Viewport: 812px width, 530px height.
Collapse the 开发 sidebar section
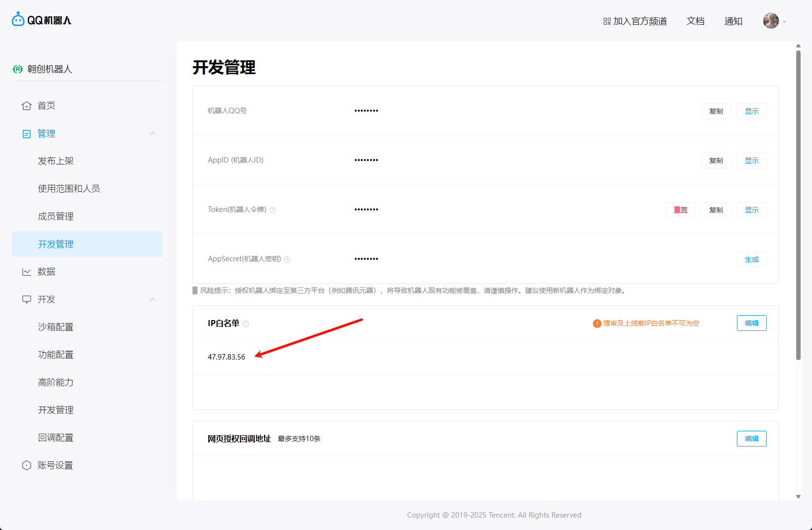pyautogui.click(x=153, y=299)
